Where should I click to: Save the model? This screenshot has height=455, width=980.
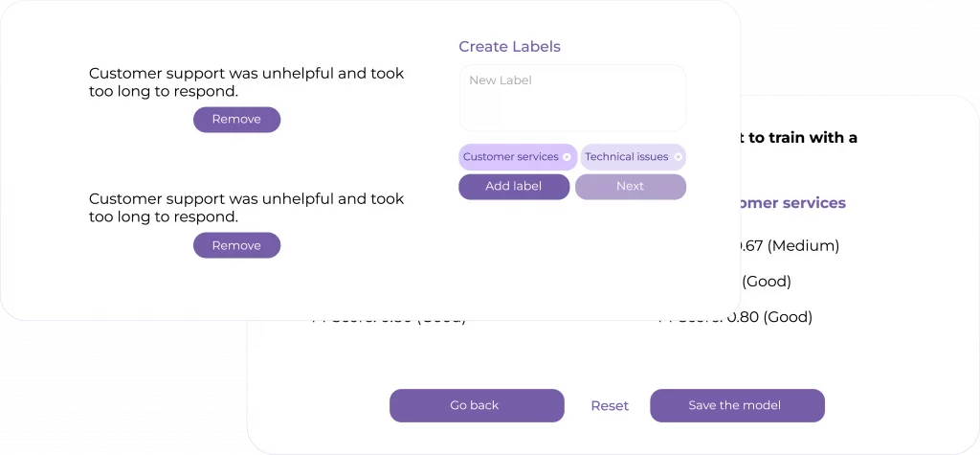click(x=737, y=406)
